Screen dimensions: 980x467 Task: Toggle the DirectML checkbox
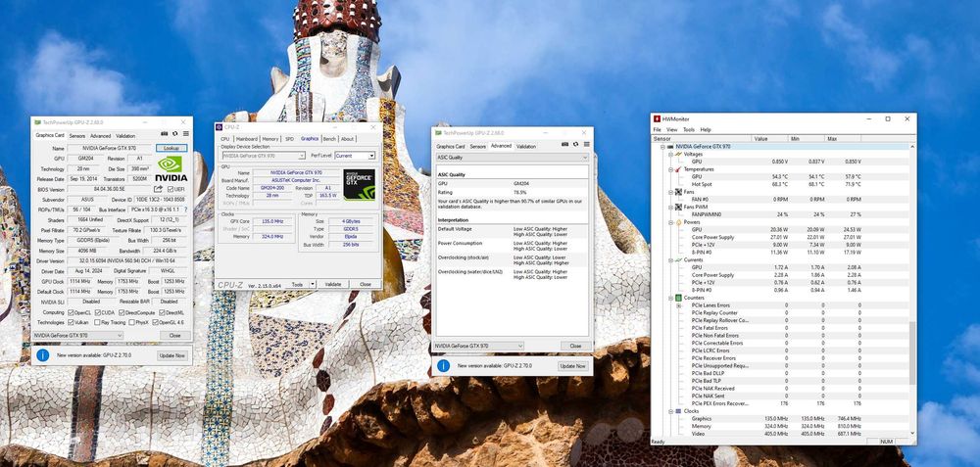pos(163,312)
